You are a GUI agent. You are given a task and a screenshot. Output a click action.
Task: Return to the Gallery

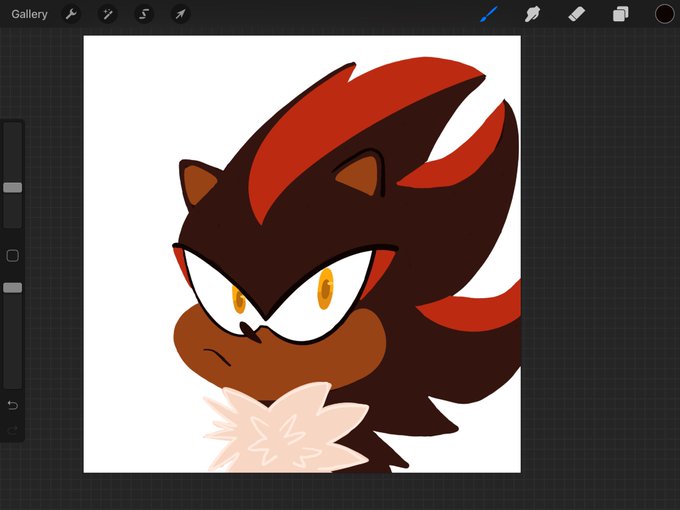[x=29, y=14]
